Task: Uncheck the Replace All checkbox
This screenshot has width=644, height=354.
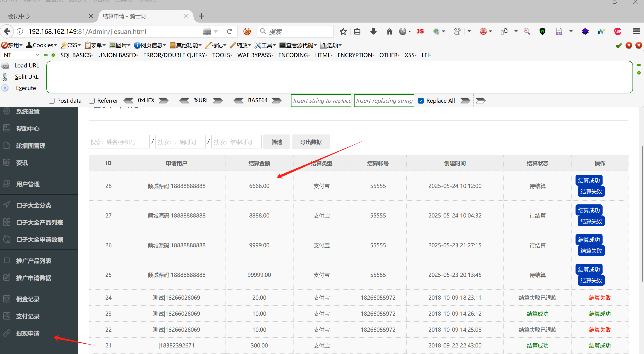Action: click(x=421, y=101)
